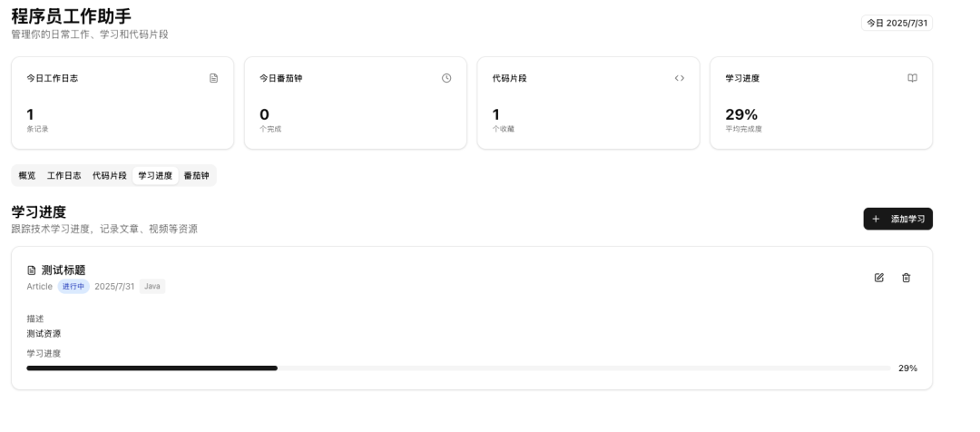This screenshot has height=432, width=980.
Task: Delete the 测试标题 learning entry
Action: click(x=906, y=278)
